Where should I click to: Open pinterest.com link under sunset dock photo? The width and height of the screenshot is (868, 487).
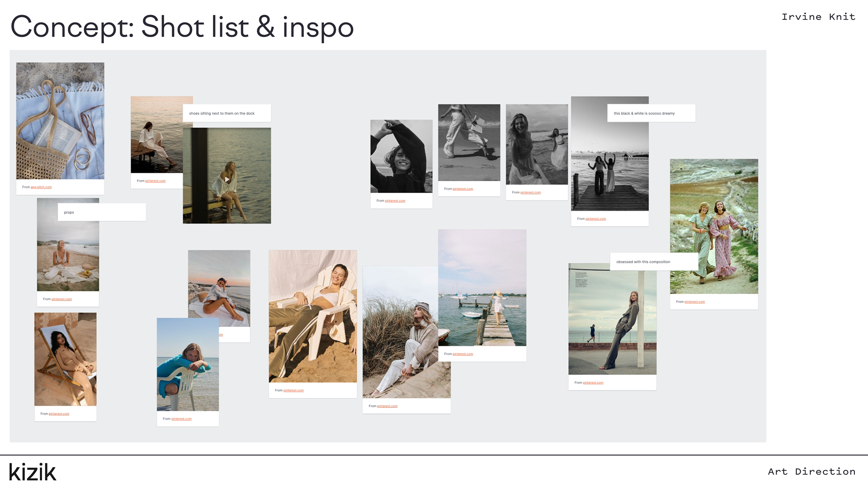click(156, 181)
